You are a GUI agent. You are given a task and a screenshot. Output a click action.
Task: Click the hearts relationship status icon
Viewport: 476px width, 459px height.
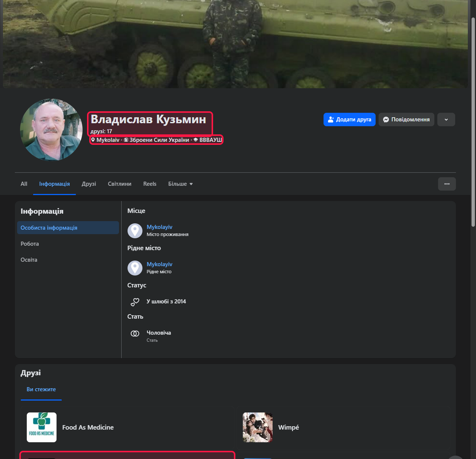pos(135,302)
